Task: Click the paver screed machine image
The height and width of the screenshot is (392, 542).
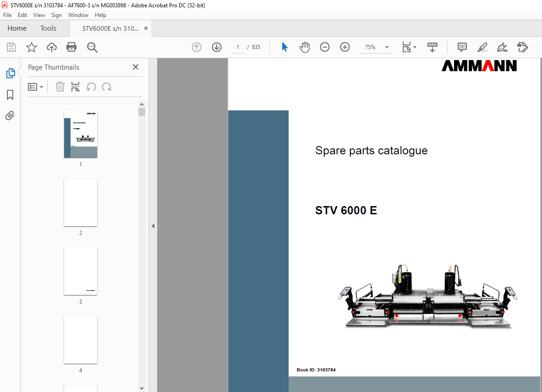Action: pyautogui.click(x=428, y=296)
